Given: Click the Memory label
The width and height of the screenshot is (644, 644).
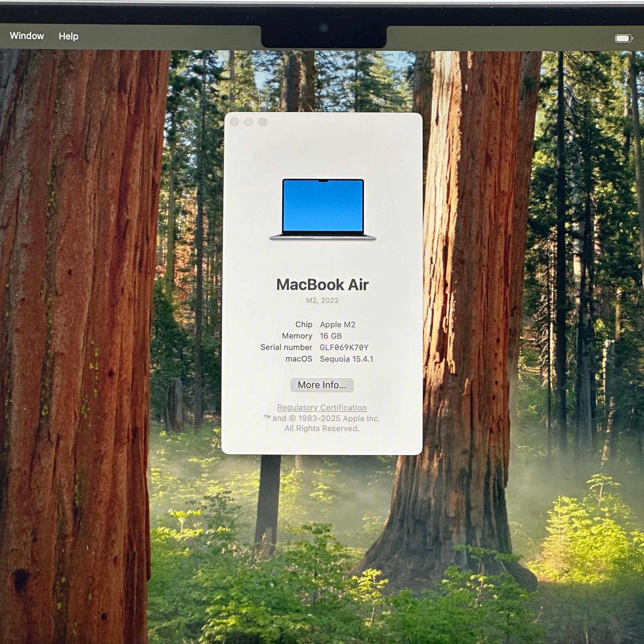Looking at the screenshot, I should [297, 336].
